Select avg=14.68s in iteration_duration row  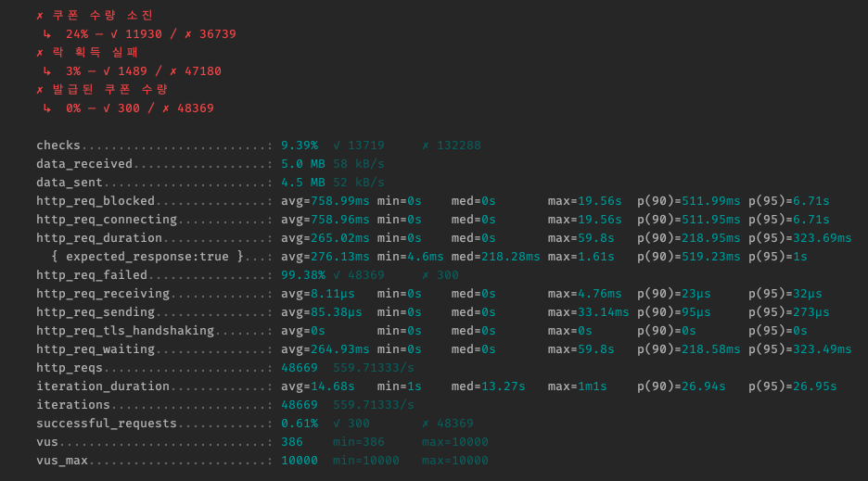(x=318, y=386)
